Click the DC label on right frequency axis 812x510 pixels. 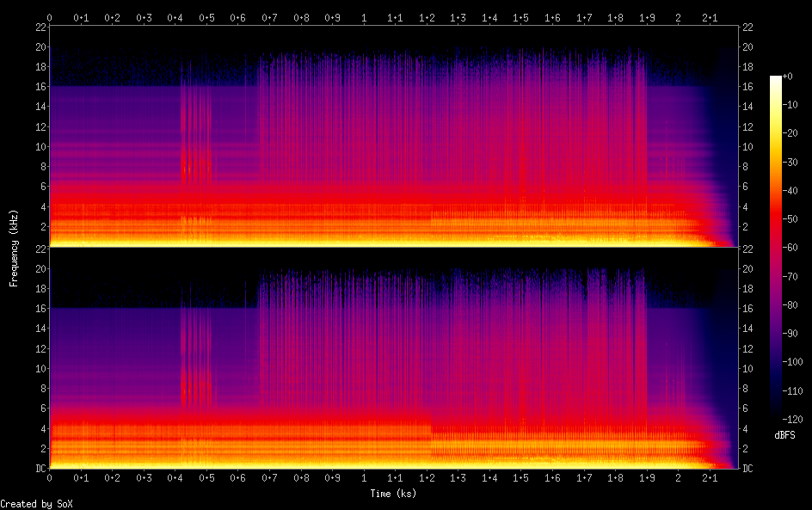[748, 468]
